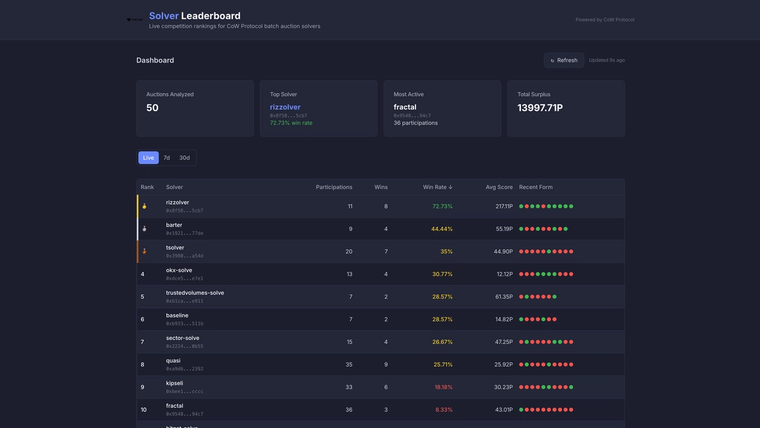Select the trustedvolumes-solve solver name
Screen dimensions: 760x428
point(195,293)
